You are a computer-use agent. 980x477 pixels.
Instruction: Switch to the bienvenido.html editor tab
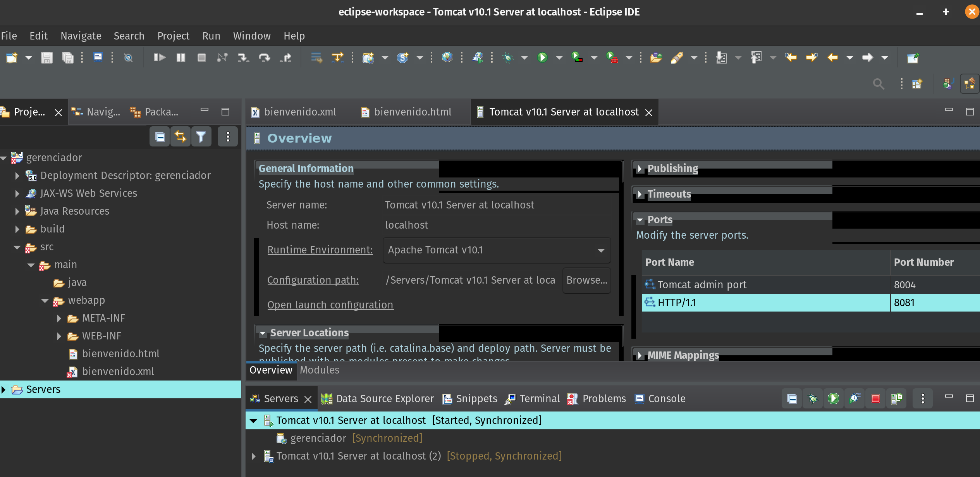pyautogui.click(x=406, y=112)
